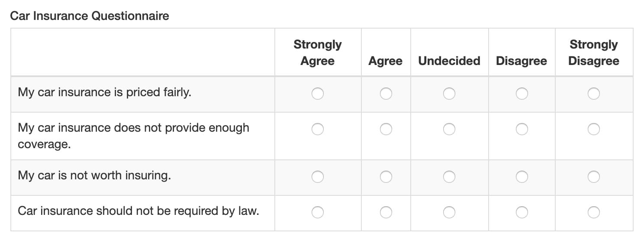Mark Undecided for not enough coverage
Viewport: 644px width, 240px height.
pyautogui.click(x=449, y=129)
